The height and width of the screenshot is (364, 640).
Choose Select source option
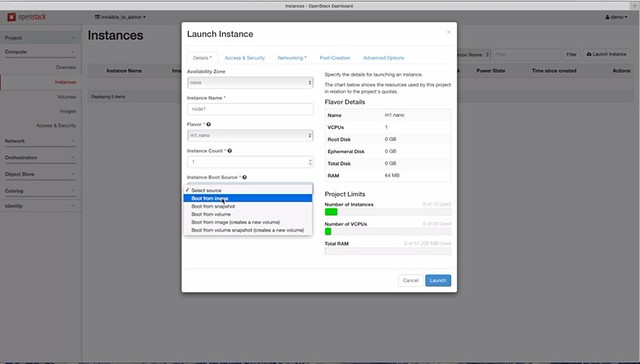pos(248,191)
